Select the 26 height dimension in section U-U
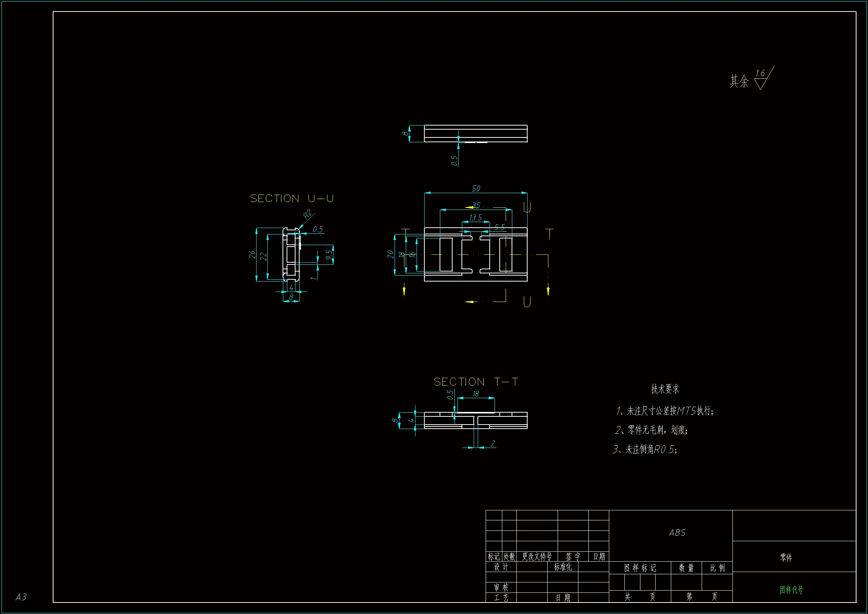The width and height of the screenshot is (868, 614). coord(252,254)
